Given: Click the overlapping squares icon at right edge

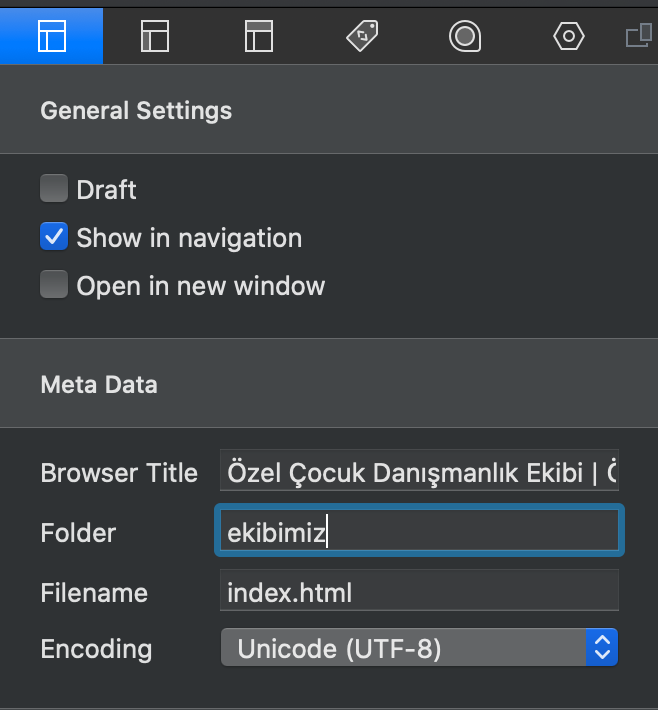Looking at the screenshot, I should (640, 37).
